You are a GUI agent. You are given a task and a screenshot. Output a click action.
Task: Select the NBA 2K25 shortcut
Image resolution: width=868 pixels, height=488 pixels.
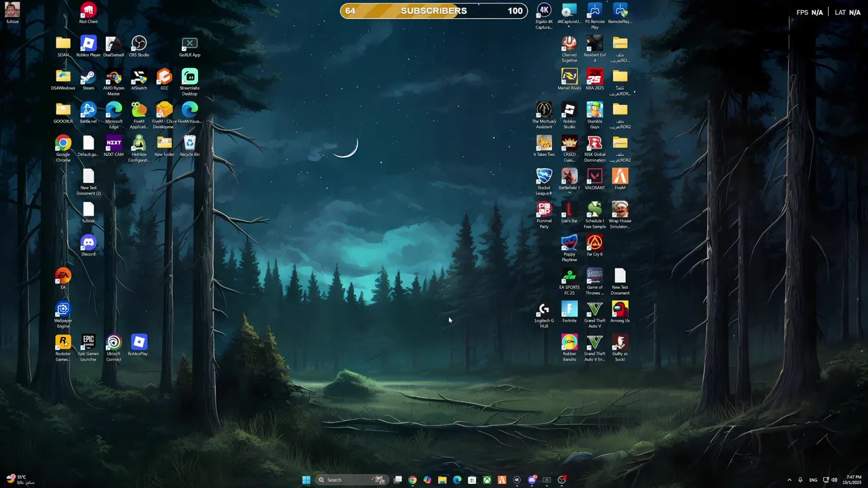[595, 80]
